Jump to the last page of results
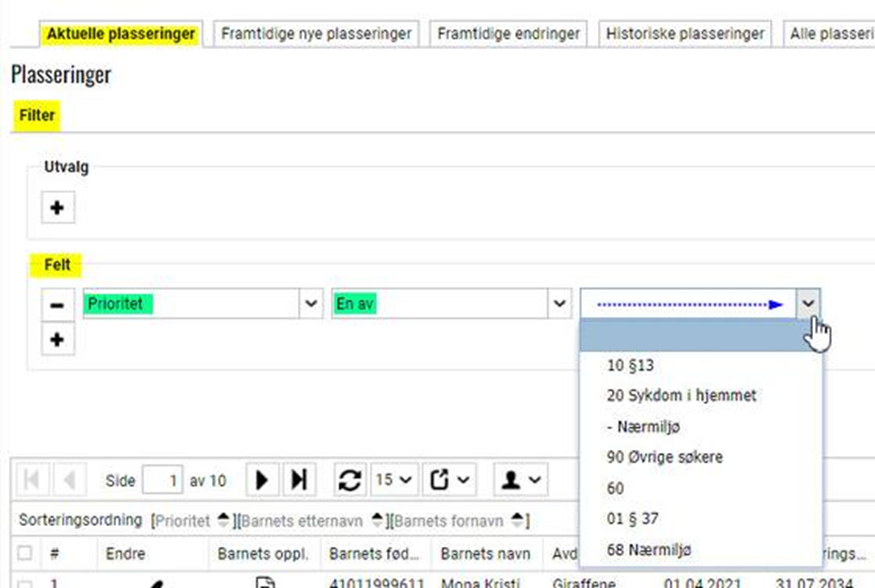This screenshot has height=588, width=875. (298, 480)
